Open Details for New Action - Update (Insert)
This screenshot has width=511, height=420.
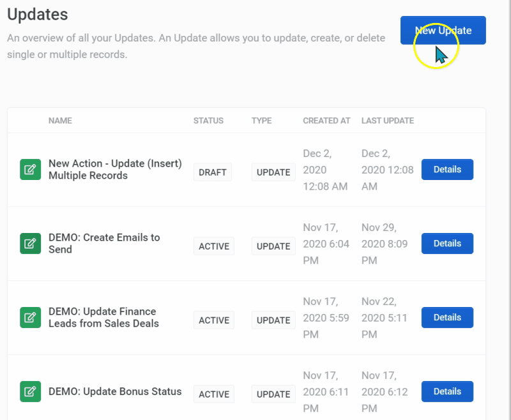pos(447,170)
